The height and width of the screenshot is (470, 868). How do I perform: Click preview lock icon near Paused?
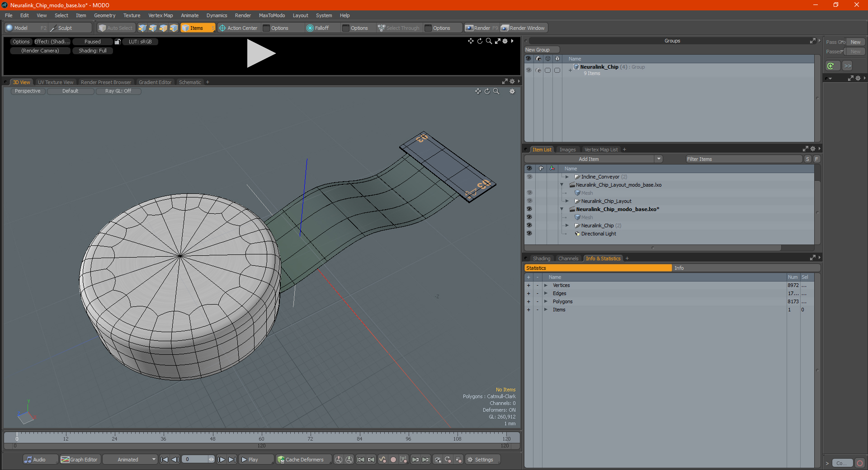point(118,42)
